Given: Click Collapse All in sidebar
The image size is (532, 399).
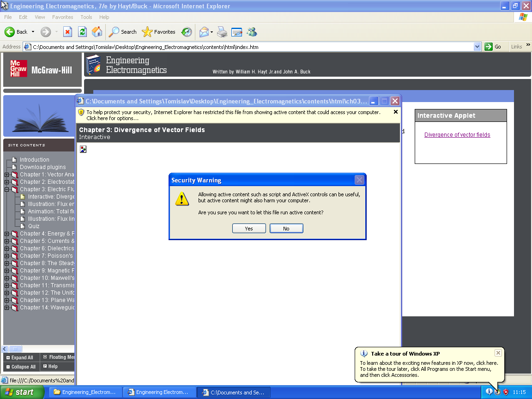Looking at the screenshot, I should [x=21, y=367].
